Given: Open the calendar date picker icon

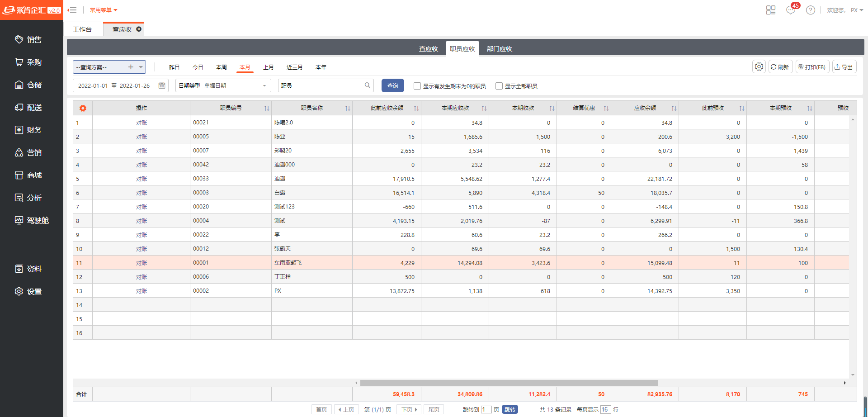Looking at the screenshot, I should click(x=162, y=85).
